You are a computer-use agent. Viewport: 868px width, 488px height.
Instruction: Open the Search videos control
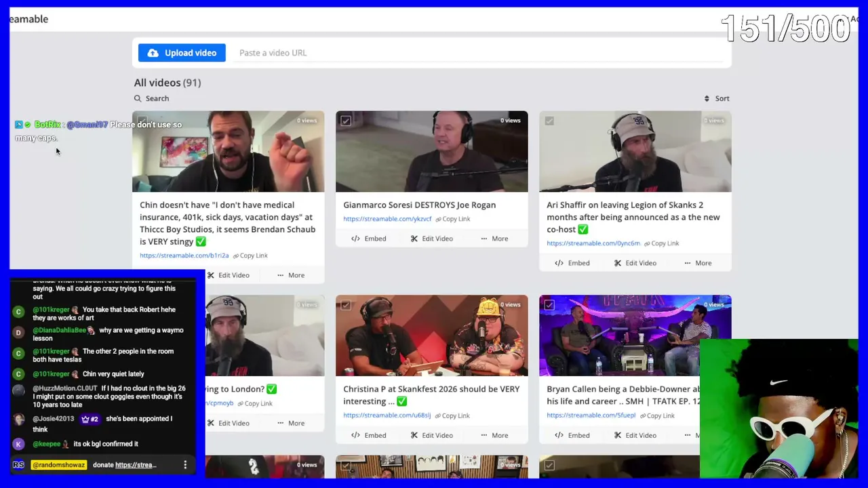click(x=151, y=98)
